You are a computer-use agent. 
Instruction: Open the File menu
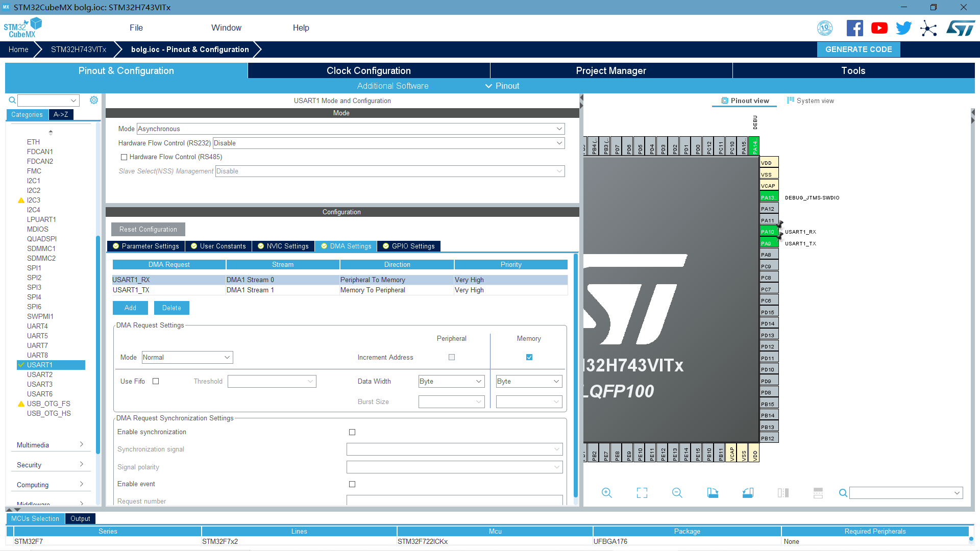click(x=136, y=28)
